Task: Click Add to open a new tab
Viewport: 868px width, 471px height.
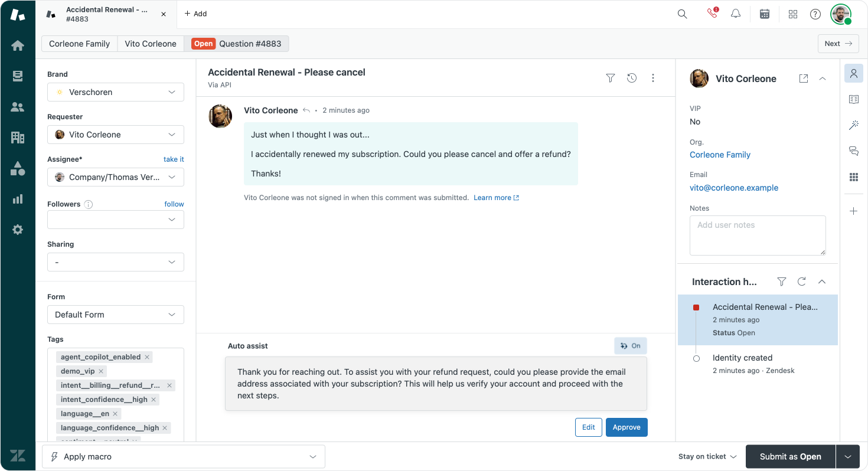Action: click(x=195, y=14)
